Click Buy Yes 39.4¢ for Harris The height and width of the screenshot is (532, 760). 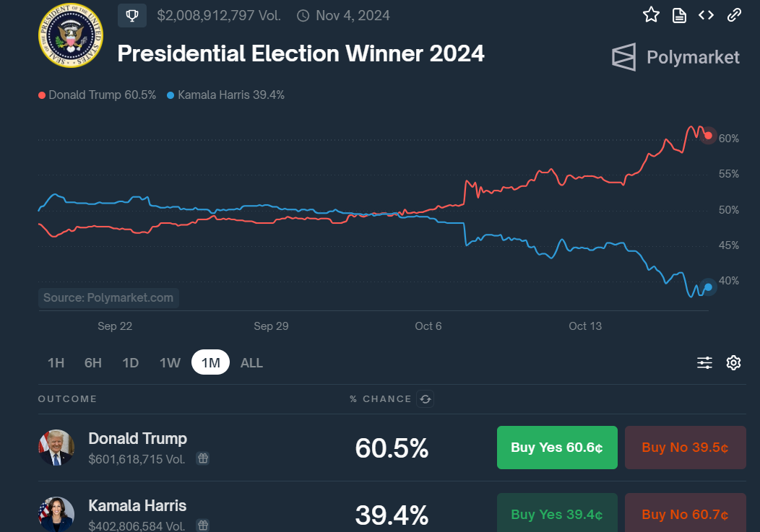click(x=557, y=514)
